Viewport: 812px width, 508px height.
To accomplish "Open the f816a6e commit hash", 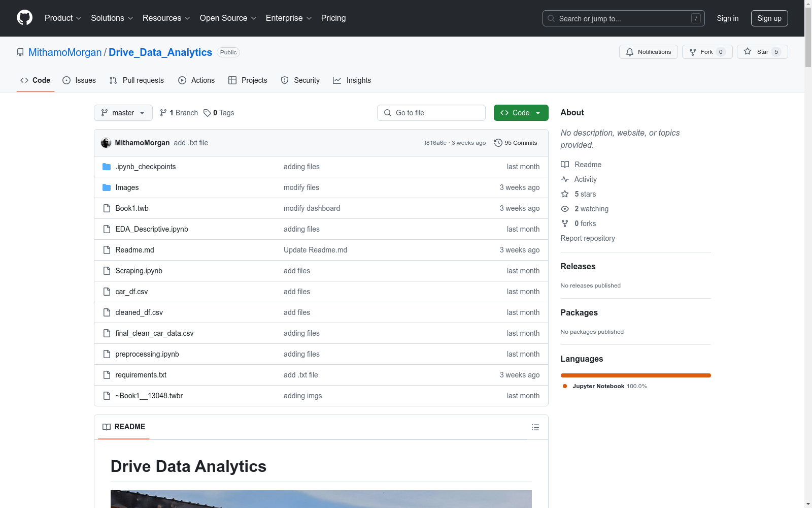I will click(x=435, y=143).
